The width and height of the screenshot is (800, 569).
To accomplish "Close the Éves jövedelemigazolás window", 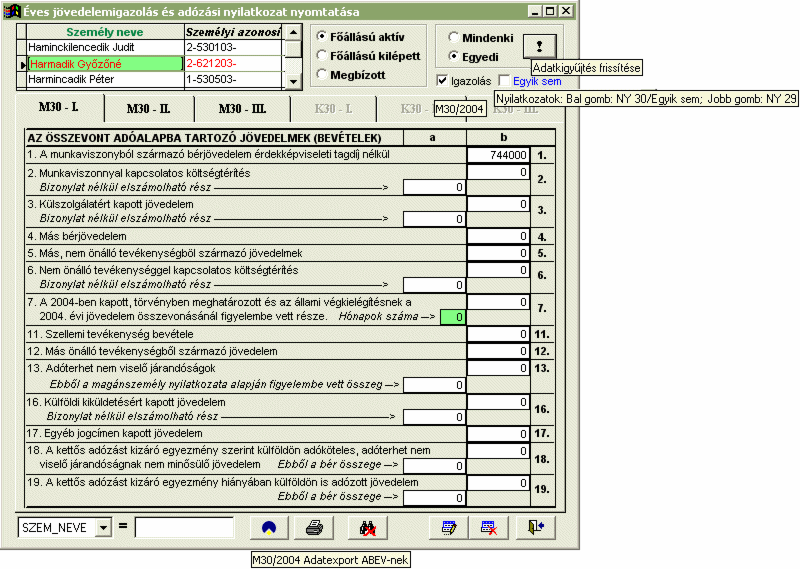I will point(566,11).
